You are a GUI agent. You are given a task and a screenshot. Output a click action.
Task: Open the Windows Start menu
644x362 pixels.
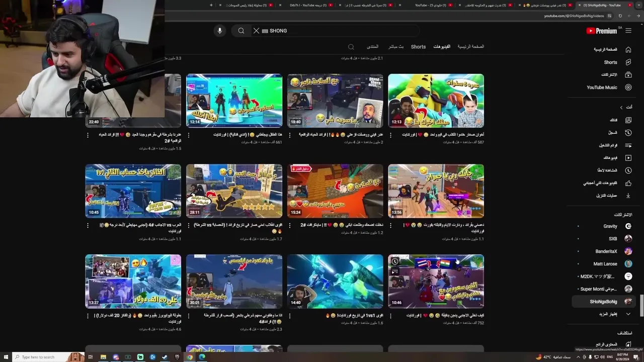coord(6,357)
